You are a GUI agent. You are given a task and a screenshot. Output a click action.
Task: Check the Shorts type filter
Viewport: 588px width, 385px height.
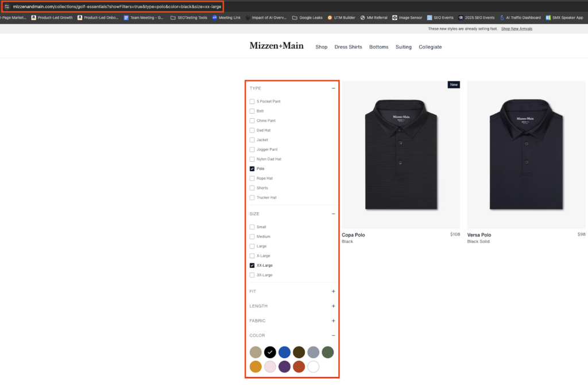click(252, 188)
